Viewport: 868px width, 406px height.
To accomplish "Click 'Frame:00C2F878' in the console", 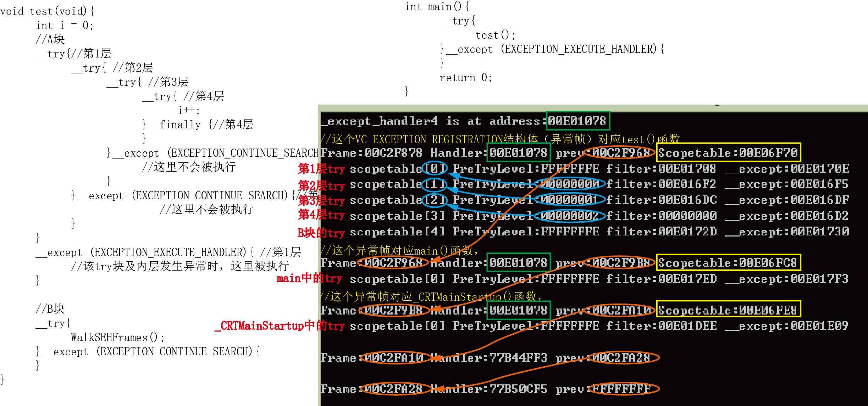I will (372, 153).
